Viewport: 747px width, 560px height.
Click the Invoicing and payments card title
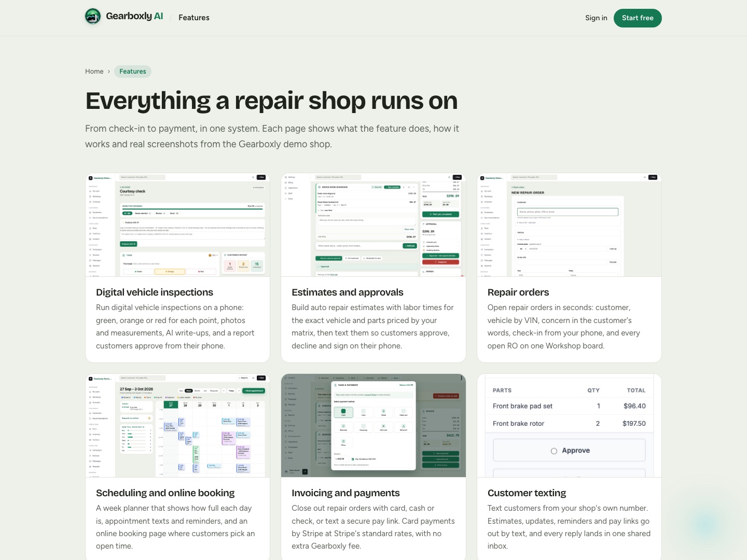point(345,493)
